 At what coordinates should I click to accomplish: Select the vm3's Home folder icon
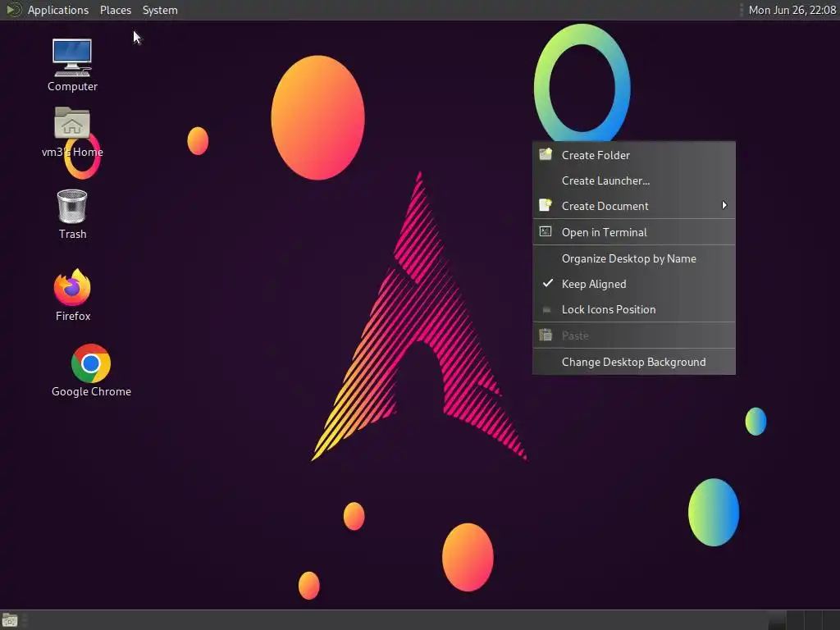(72, 123)
